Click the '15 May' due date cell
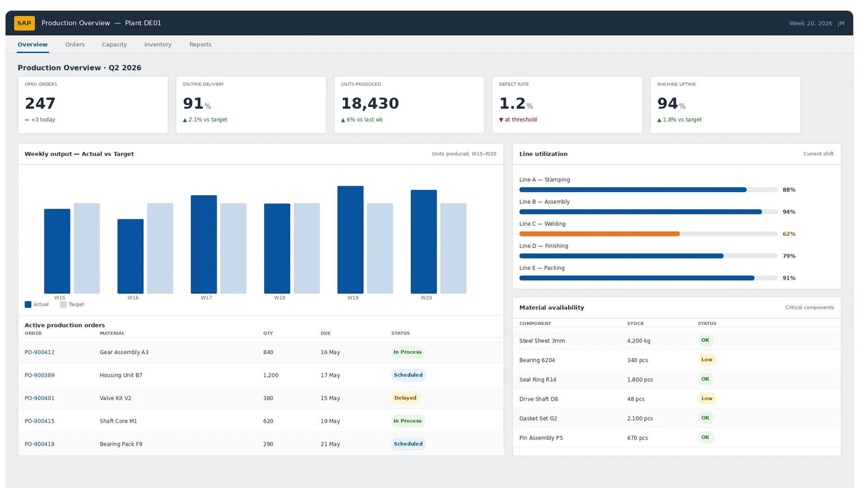 click(x=330, y=399)
